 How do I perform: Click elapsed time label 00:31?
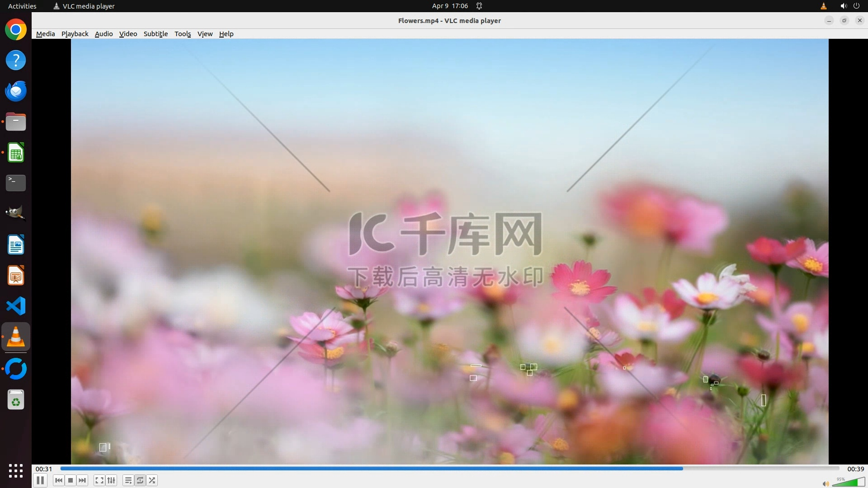pyautogui.click(x=44, y=469)
